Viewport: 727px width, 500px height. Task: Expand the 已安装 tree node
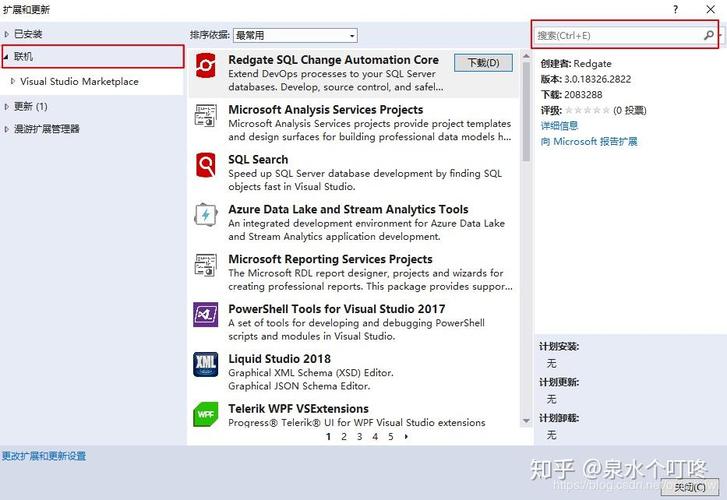(x=6, y=34)
